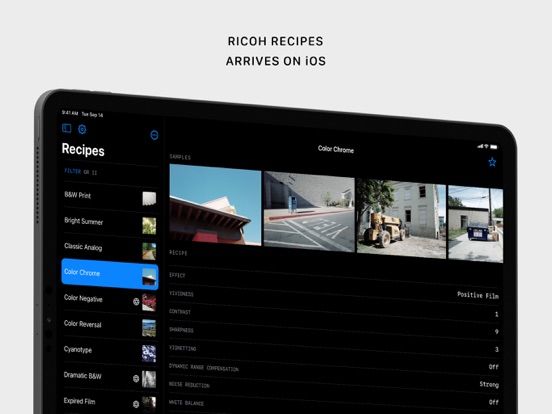
Task: Tap the community badge on Expired Film
Action: [x=136, y=404]
